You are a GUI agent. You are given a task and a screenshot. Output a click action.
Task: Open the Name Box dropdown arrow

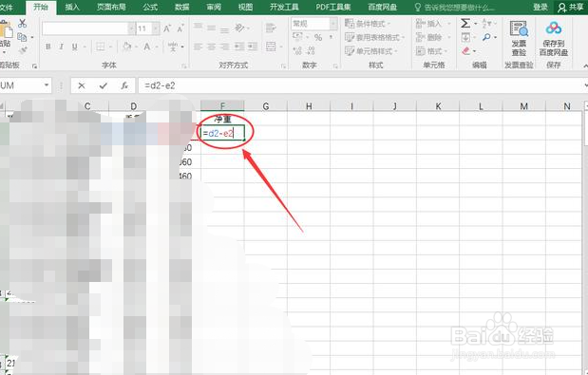tap(47, 85)
